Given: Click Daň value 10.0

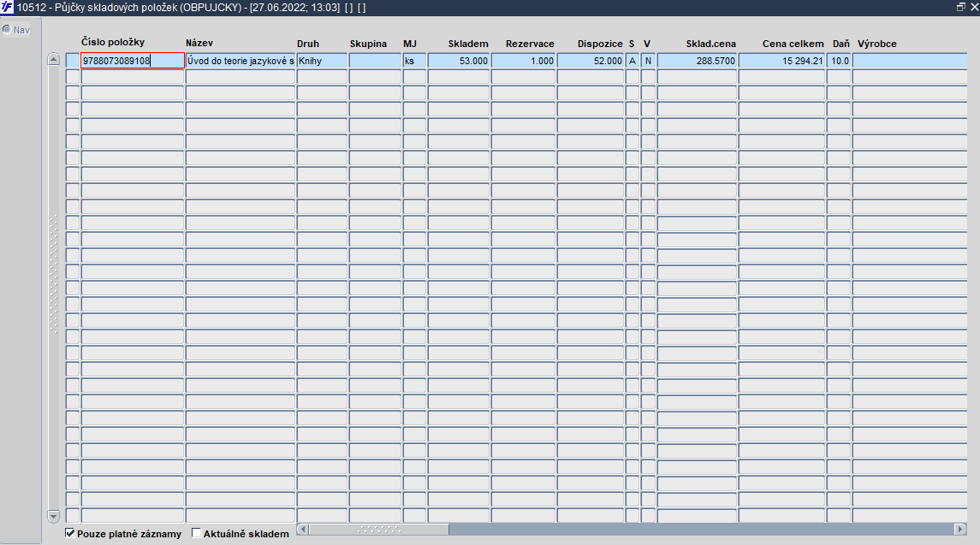Looking at the screenshot, I should point(839,61).
